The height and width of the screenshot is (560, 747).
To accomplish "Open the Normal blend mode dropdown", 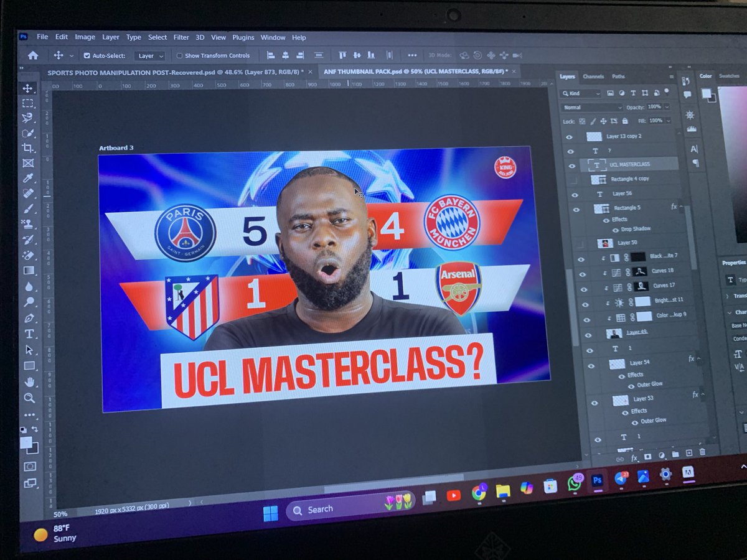I will click(592, 107).
